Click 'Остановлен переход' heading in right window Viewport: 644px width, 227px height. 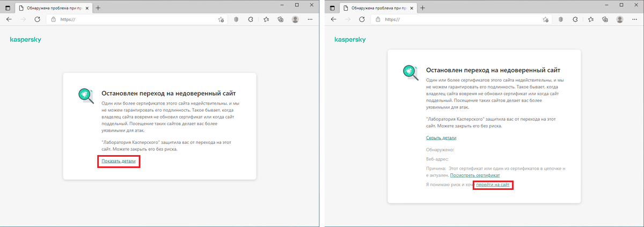[x=493, y=70]
